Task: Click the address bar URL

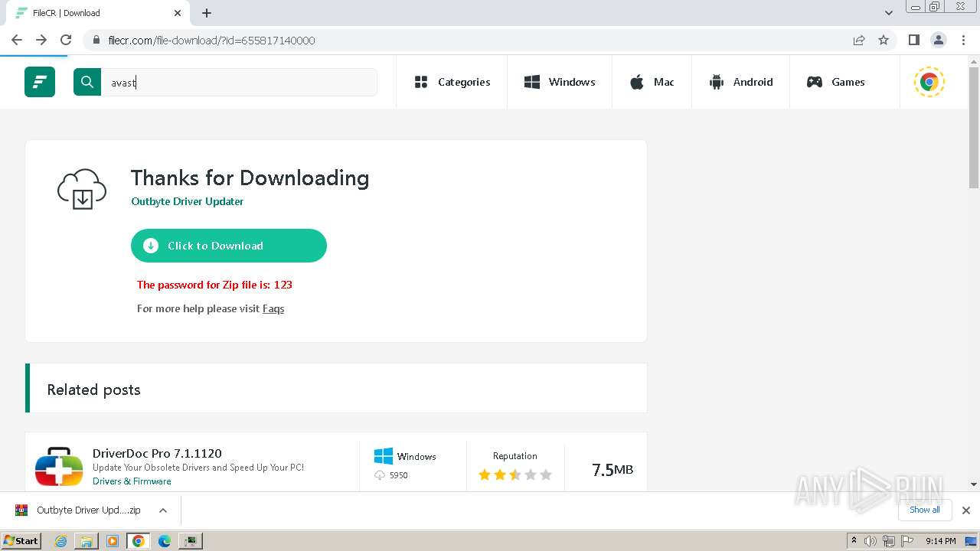Action: coord(211,40)
